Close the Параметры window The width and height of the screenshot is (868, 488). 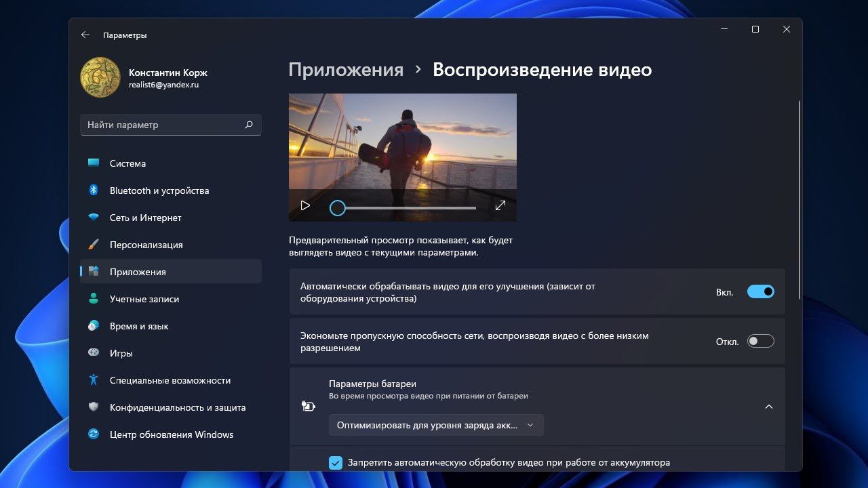[x=787, y=29]
